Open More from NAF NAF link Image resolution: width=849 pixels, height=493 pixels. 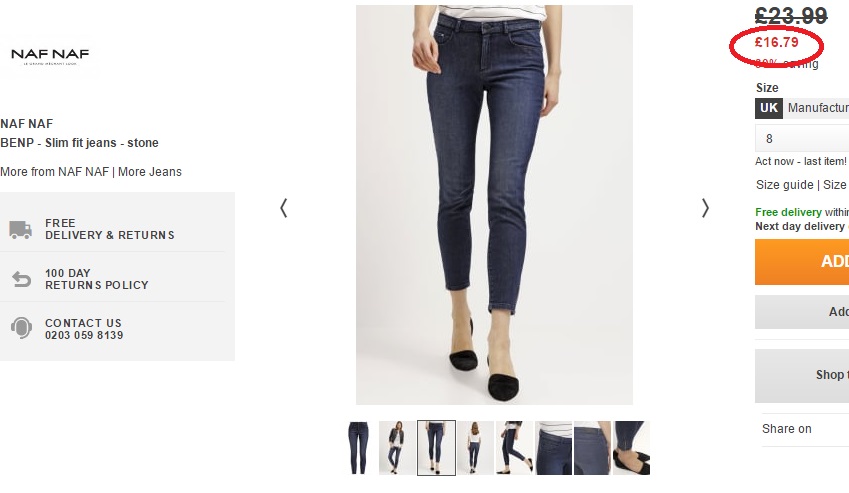[x=55, y=172]
